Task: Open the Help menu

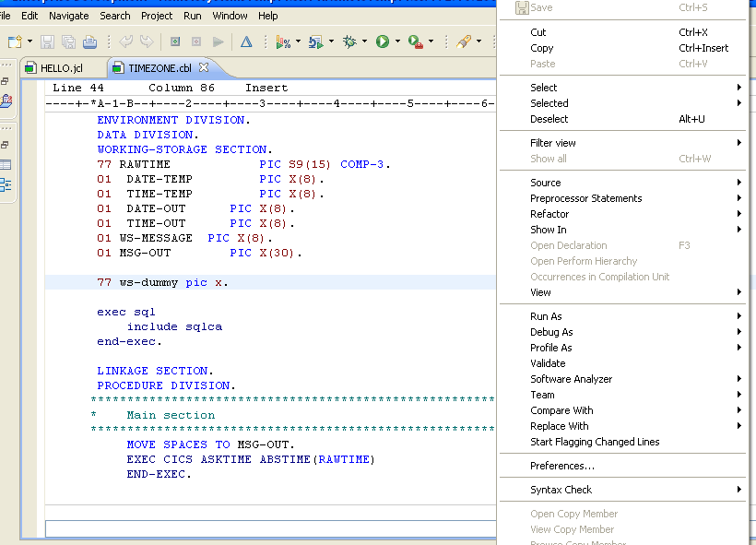Action: coord(268,16)
